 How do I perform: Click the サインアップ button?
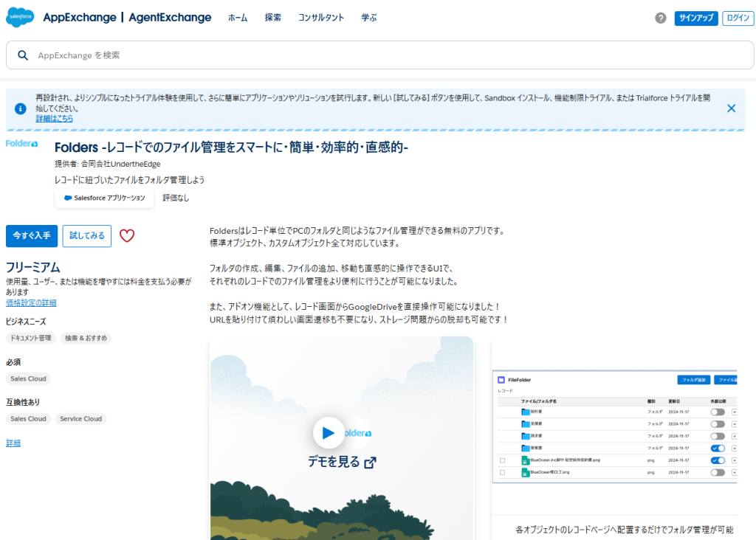696,18
